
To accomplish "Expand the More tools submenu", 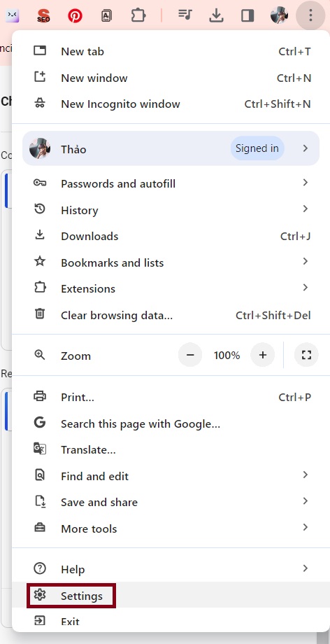I will [x=171, y=528].
